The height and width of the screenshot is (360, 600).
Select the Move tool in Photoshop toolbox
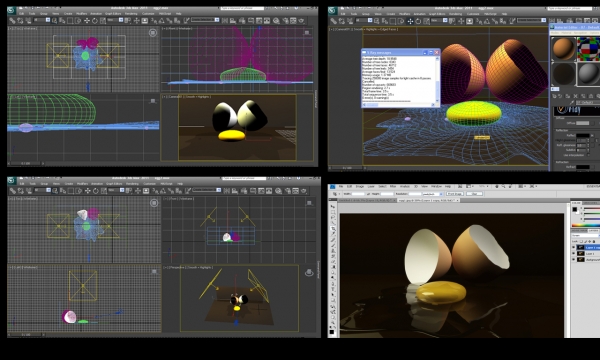(x=333, y=206)
